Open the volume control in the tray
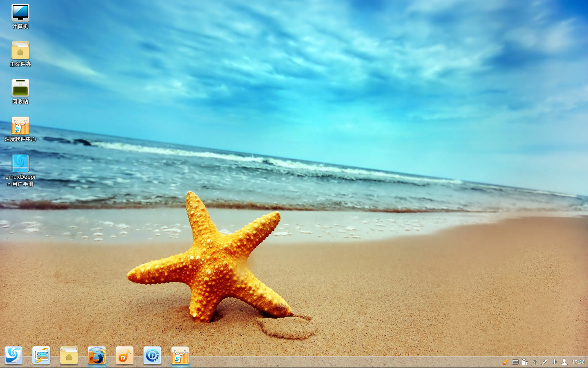The width and height of the screenshot is (588, 368). pyautogui.click(x=555, y=362)
